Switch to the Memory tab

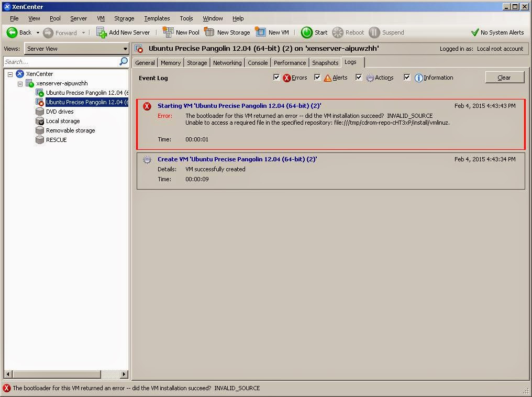coord(171,63)
